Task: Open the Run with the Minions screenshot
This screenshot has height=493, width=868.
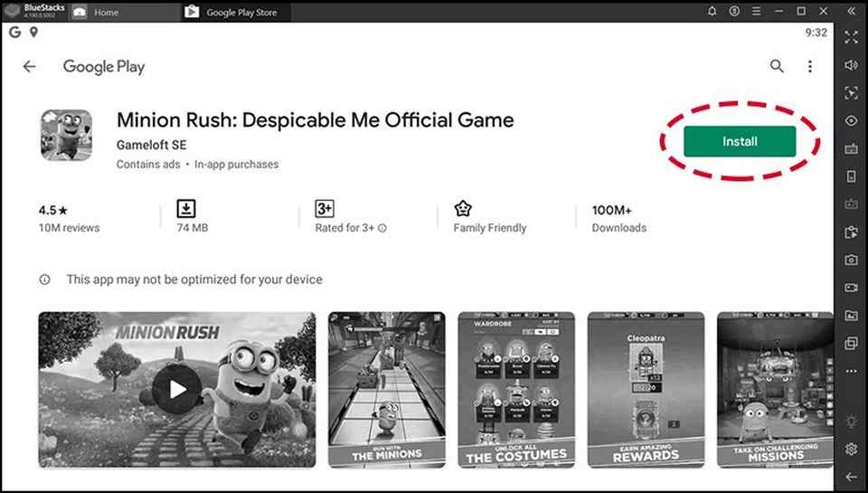Action: [x=386, y=389]
